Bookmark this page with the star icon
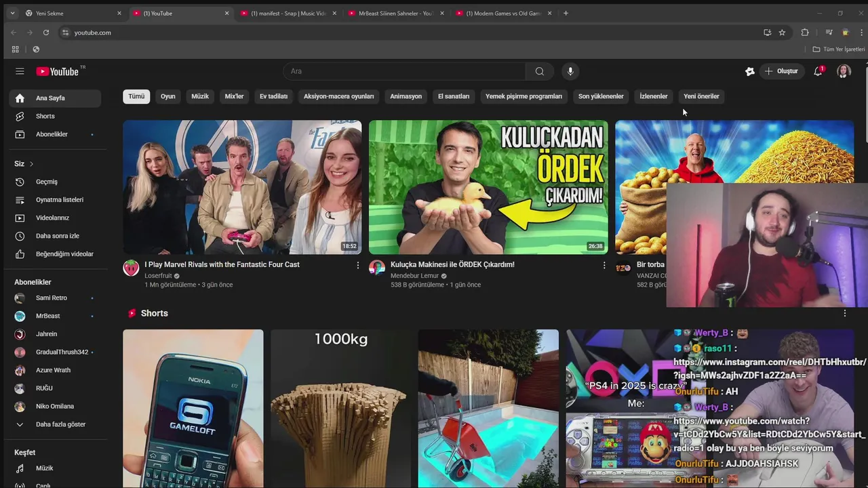 (782, 33)
